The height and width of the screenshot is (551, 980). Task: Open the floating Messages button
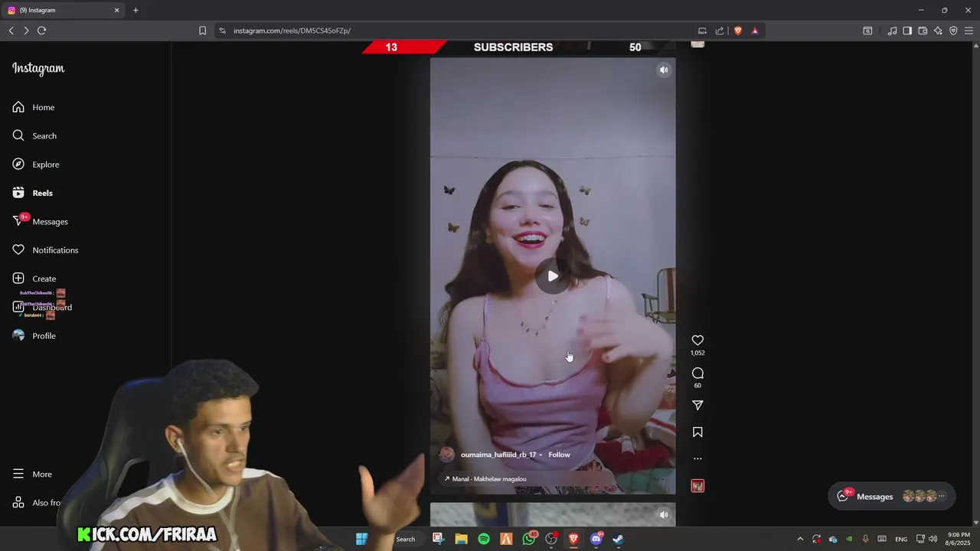(x=891, y=496)
